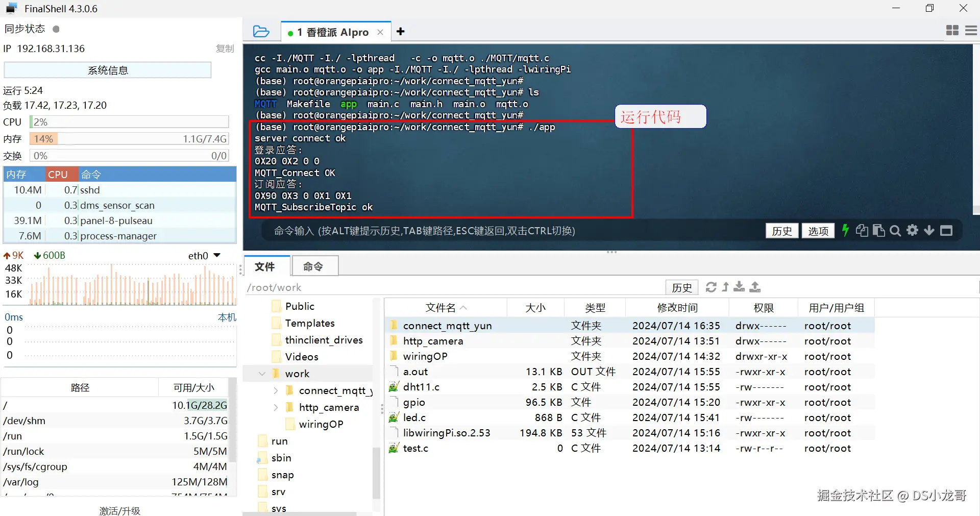
Task: Open the connection manager folder icon
Action: coord(261,32)
